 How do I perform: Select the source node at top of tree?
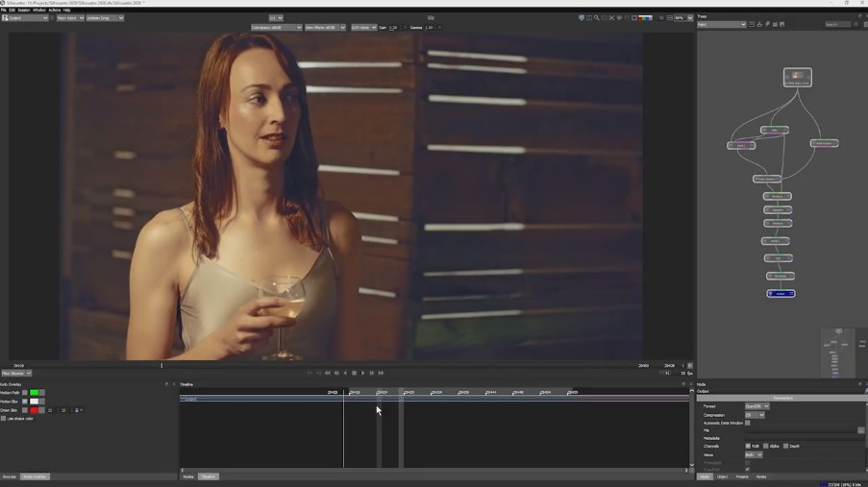point(798,77)
